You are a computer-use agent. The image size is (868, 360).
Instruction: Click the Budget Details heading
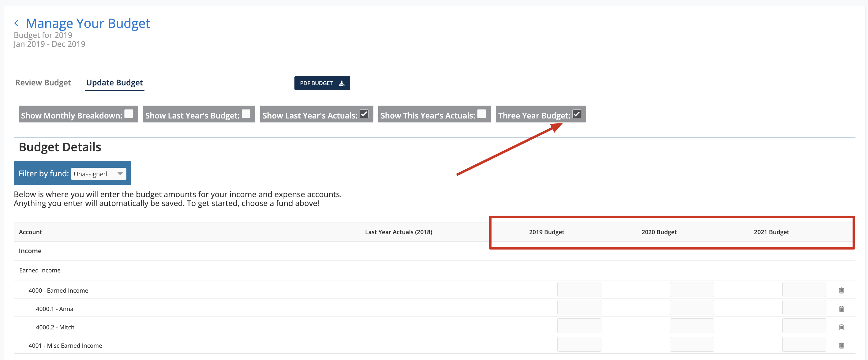[60, 147]
